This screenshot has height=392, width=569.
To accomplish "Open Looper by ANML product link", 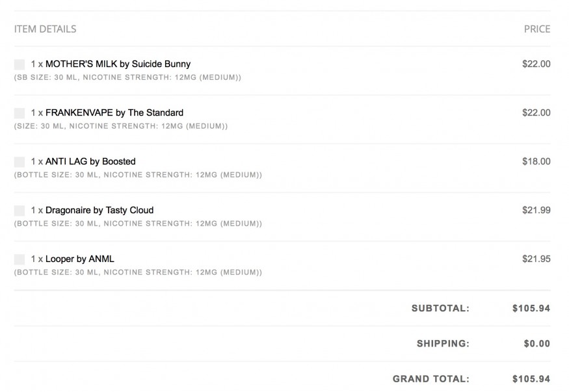I will (x=79, y=259).
